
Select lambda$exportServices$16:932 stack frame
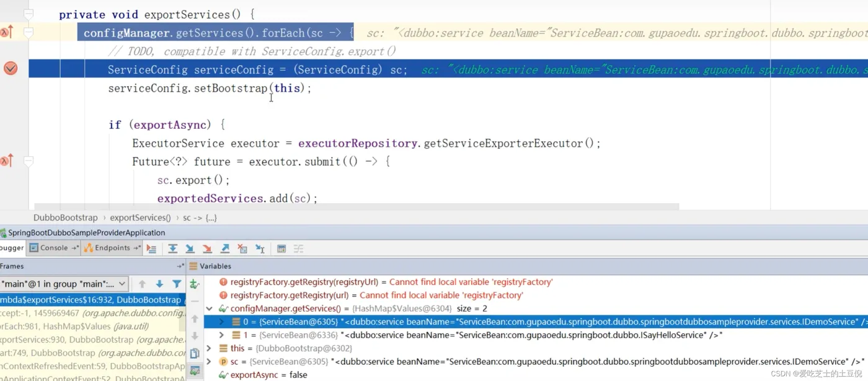[93, 300]
